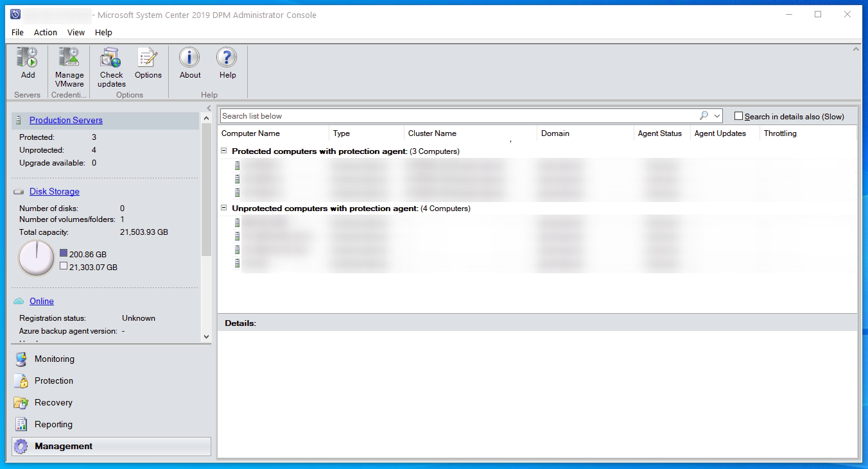The height and width of the screenshot is (469, 868).
Task: Open the Options toolbar icon
Action: click(x=148, y=58)
